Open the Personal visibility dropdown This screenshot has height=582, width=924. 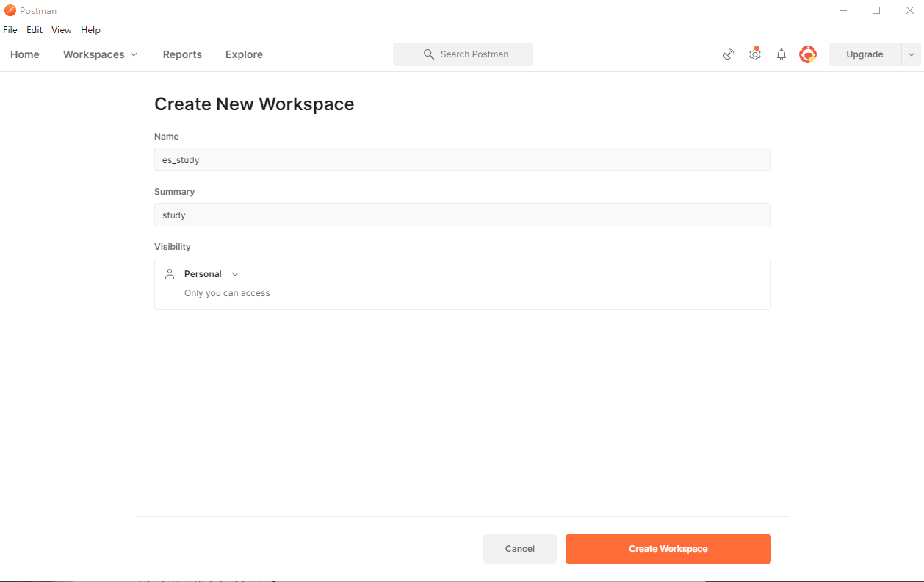point(212,274)
